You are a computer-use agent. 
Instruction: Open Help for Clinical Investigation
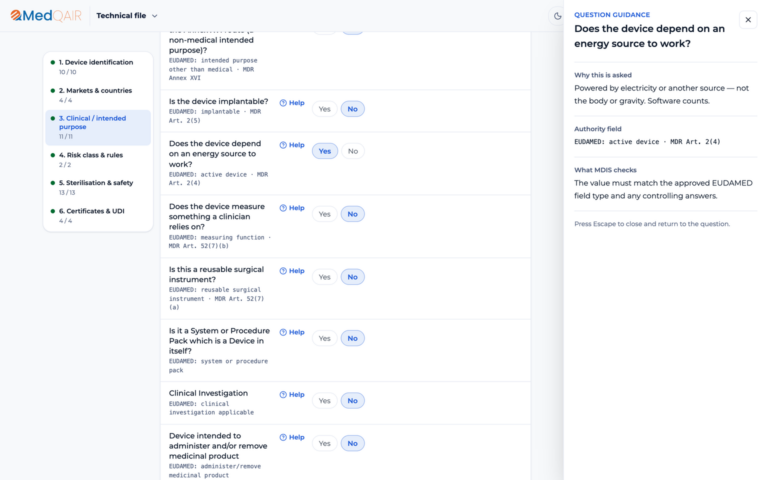[x=292, y=394]
